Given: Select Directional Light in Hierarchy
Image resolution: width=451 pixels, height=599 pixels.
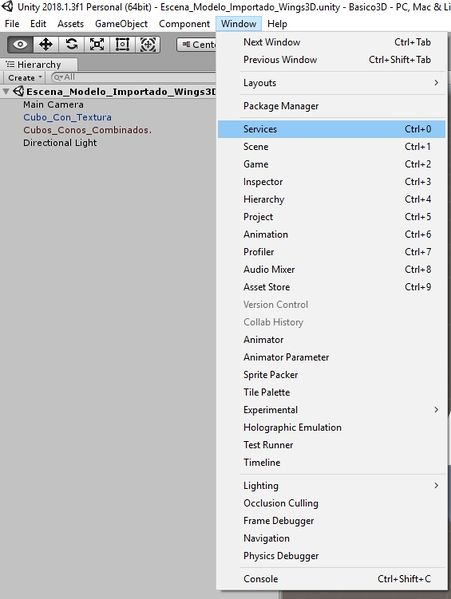Looking at the screenshot, I should point(60,142).
